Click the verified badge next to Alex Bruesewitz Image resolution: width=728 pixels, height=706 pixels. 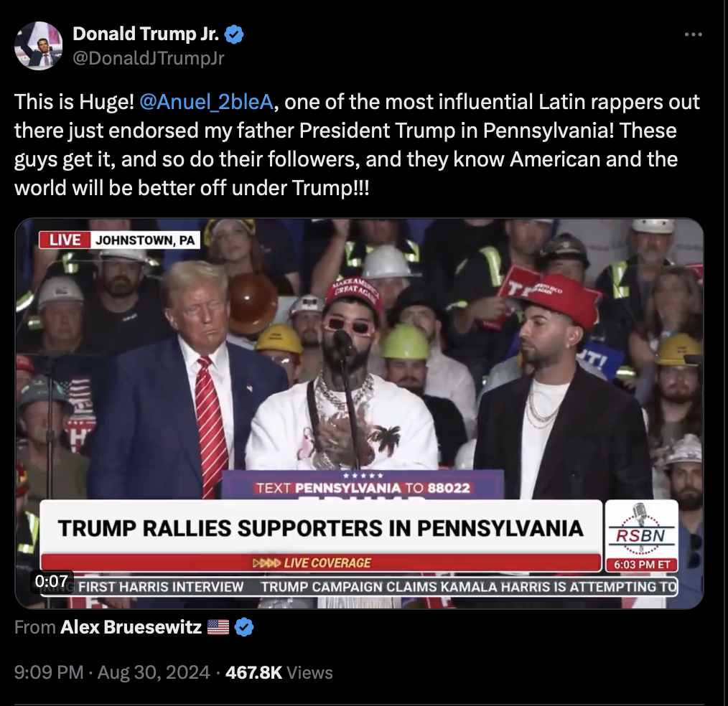pos(244,627)
